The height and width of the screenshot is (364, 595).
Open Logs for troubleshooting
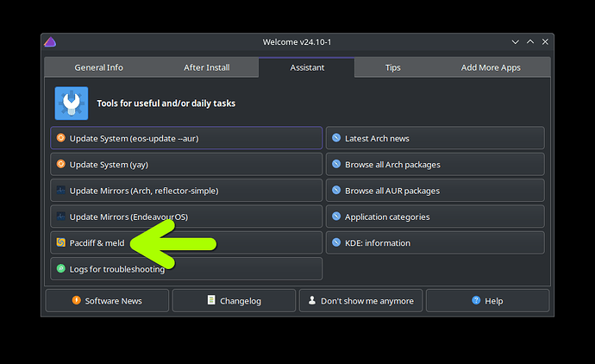pyautogui.click(x=186, y=269)
